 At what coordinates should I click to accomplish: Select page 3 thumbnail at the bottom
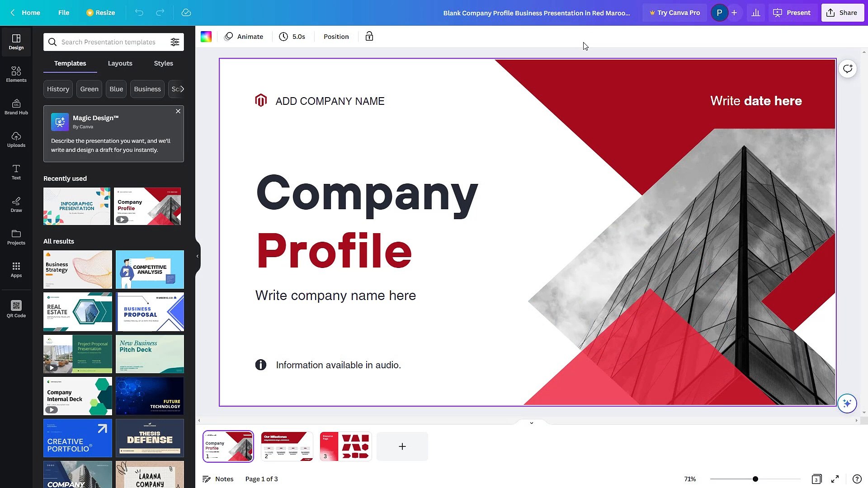pyautogui.click(x=345, y=446)
